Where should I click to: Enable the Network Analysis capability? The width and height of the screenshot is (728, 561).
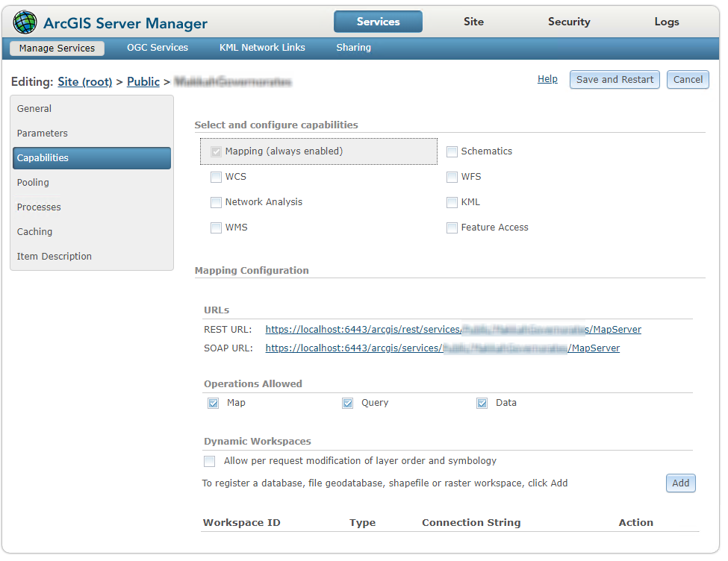(216, 203)
